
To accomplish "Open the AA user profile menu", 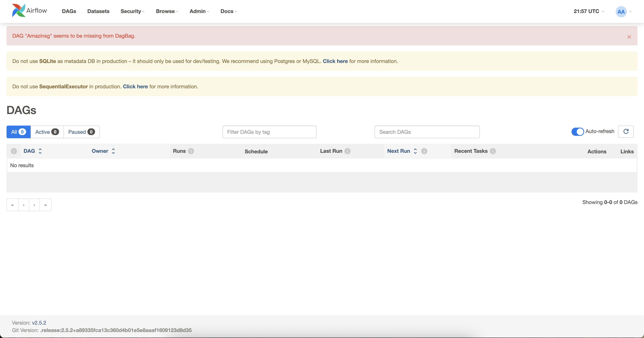I will 621,12.
